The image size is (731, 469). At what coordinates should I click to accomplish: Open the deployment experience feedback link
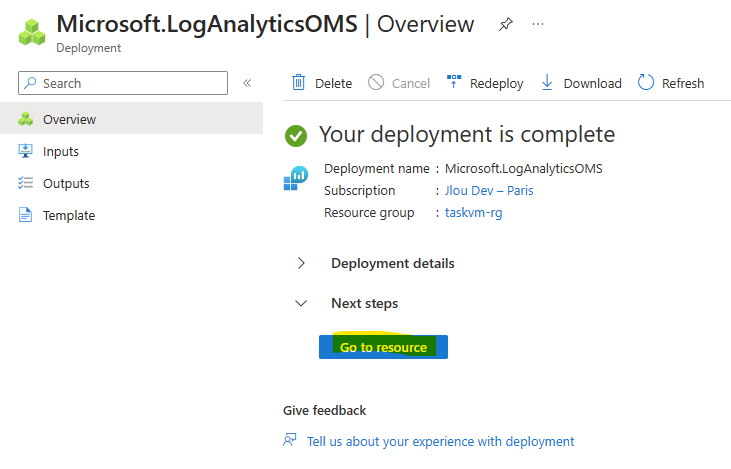441,441
